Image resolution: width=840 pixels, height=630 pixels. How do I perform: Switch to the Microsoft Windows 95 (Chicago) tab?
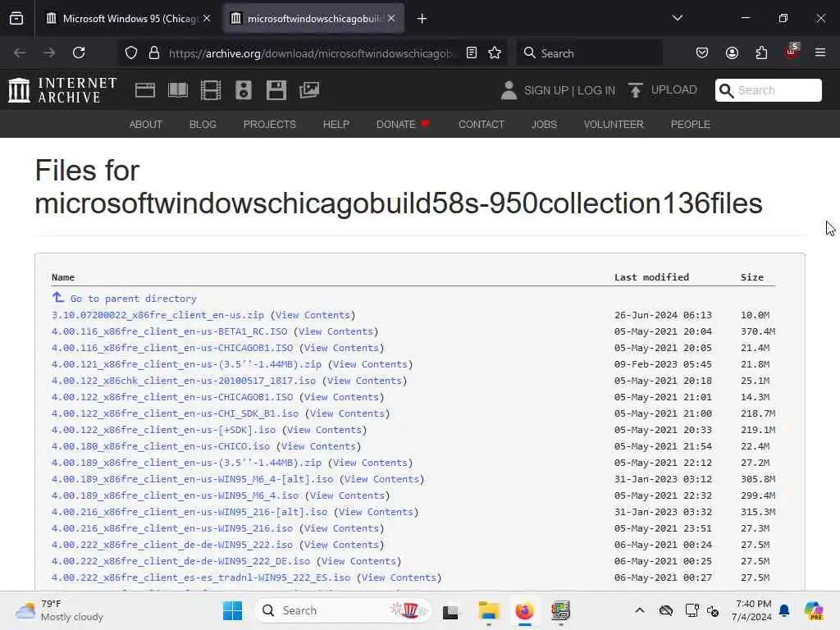pyautogui.click(x=127, y=19)
